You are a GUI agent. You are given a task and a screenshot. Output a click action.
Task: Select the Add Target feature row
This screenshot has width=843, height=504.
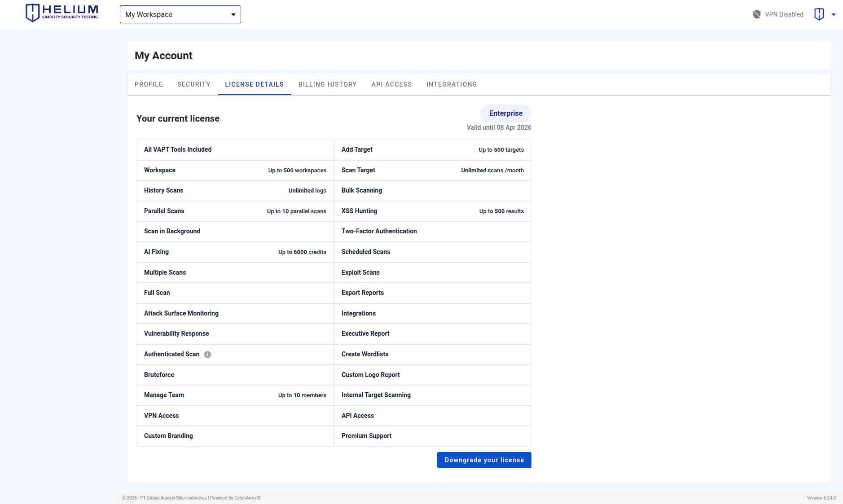[432, 150]
